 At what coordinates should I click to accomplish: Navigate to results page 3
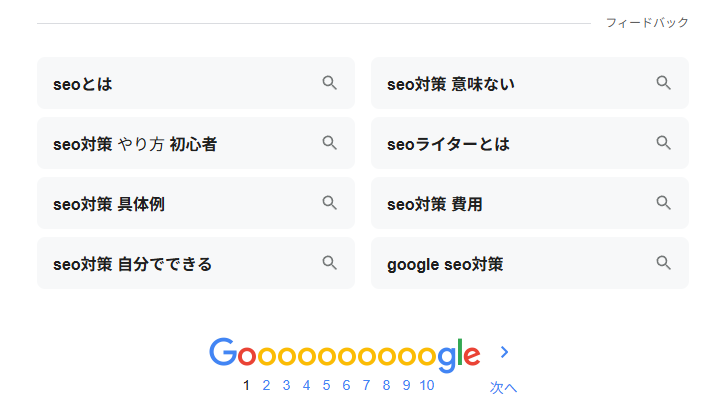(x=286, y=385)
